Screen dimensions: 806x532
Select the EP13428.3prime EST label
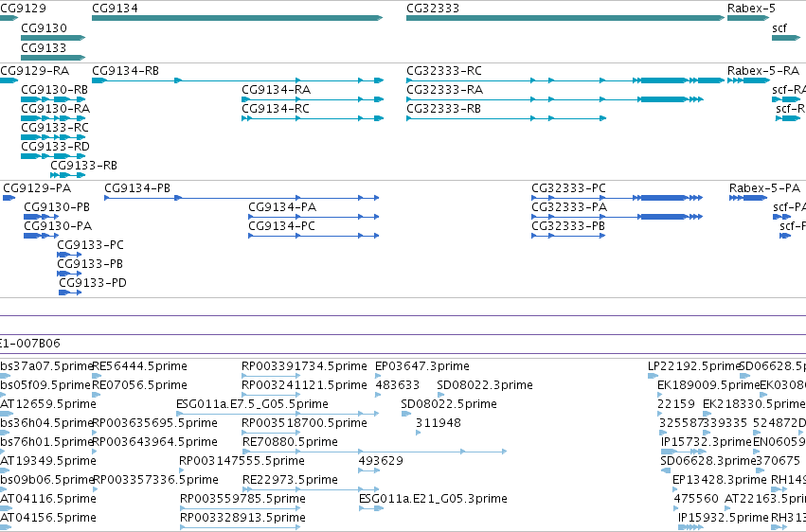tap(720, 480)
